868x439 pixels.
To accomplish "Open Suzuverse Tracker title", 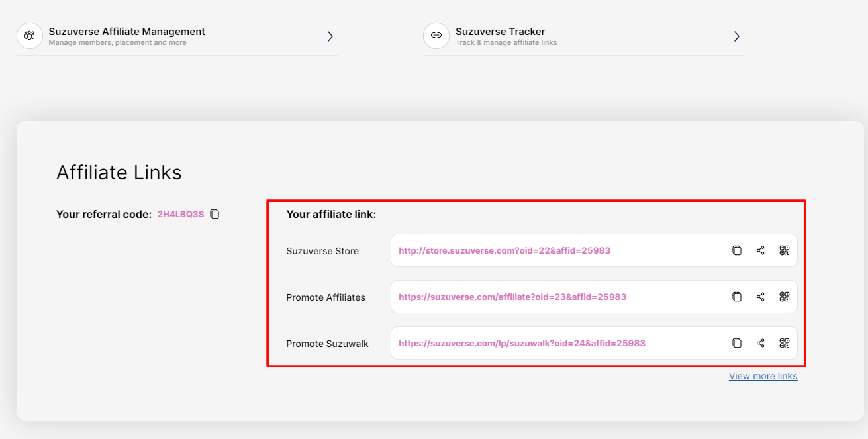I will (x=500, y=31).
